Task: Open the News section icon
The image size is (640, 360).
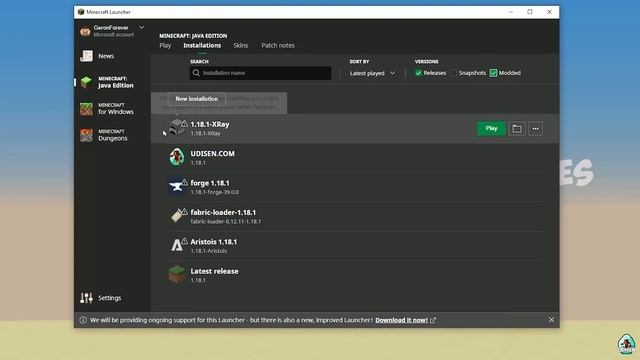Action: (x=87, y=56)
